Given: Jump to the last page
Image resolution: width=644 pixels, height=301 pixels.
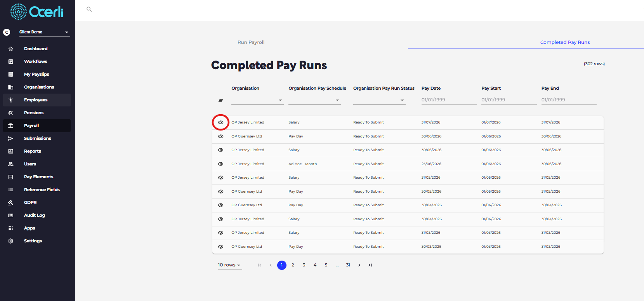Looking at the screenshot, I should pos(370,265).
